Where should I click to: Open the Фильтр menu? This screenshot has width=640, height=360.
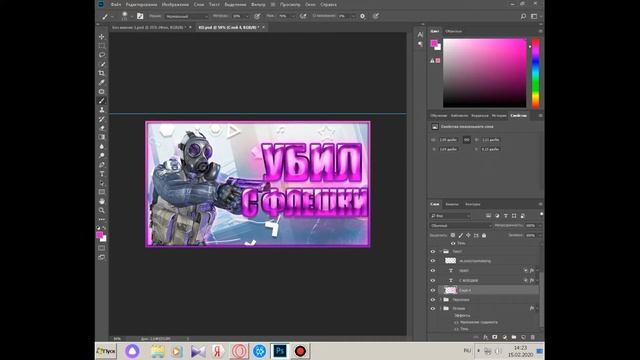coord(258,4)
